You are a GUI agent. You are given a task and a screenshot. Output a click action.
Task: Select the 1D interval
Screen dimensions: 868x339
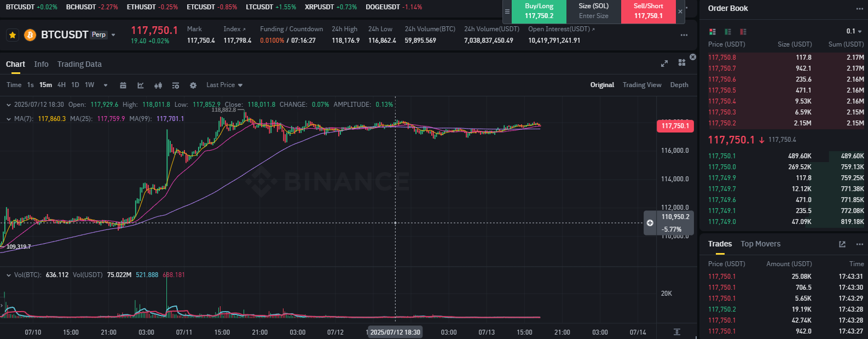pos(75,85)
